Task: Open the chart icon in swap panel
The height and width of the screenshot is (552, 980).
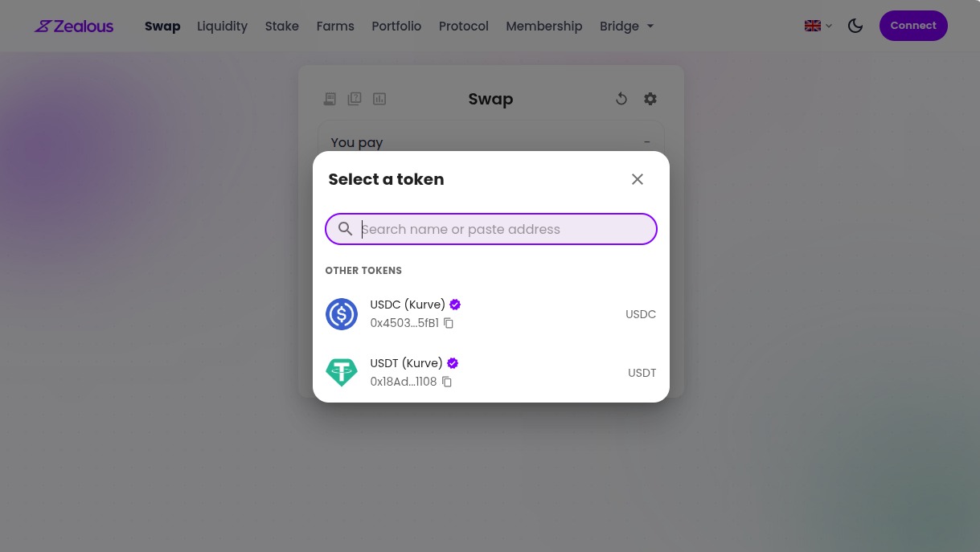Action: coord(379,99)
